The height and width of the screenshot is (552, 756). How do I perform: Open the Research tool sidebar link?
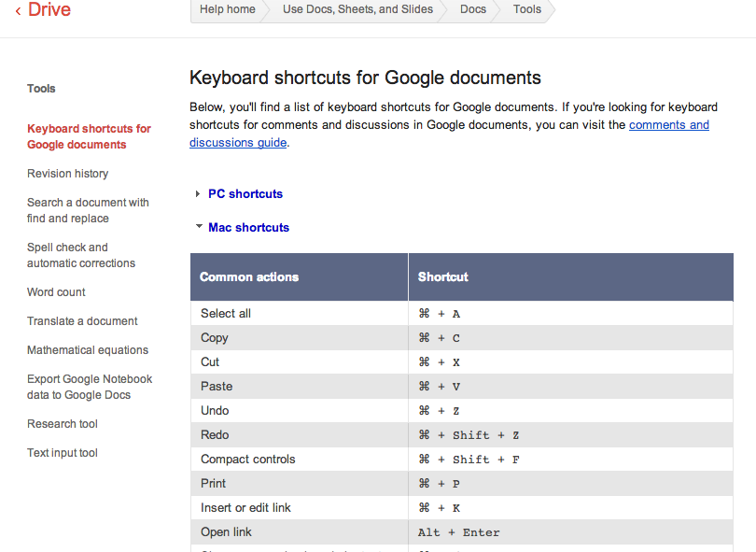pyautogui.click(x=63, y=424)
